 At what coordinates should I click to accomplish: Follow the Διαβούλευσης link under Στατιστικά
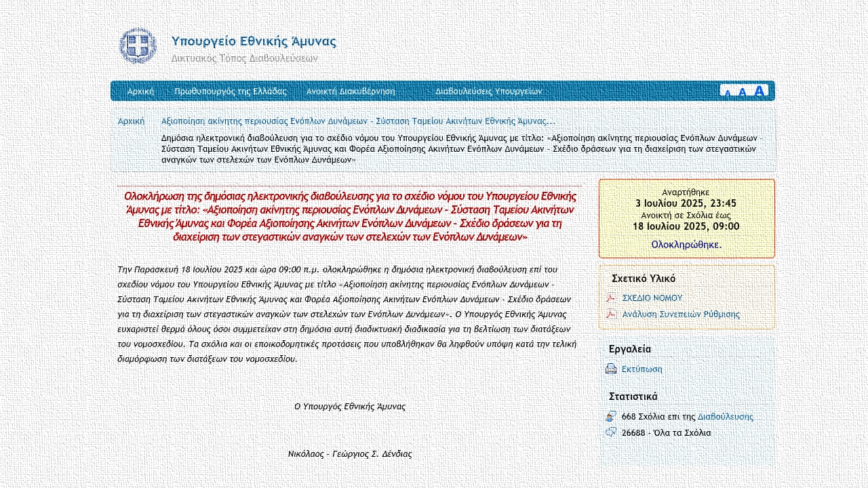click(x=725, y=417)
